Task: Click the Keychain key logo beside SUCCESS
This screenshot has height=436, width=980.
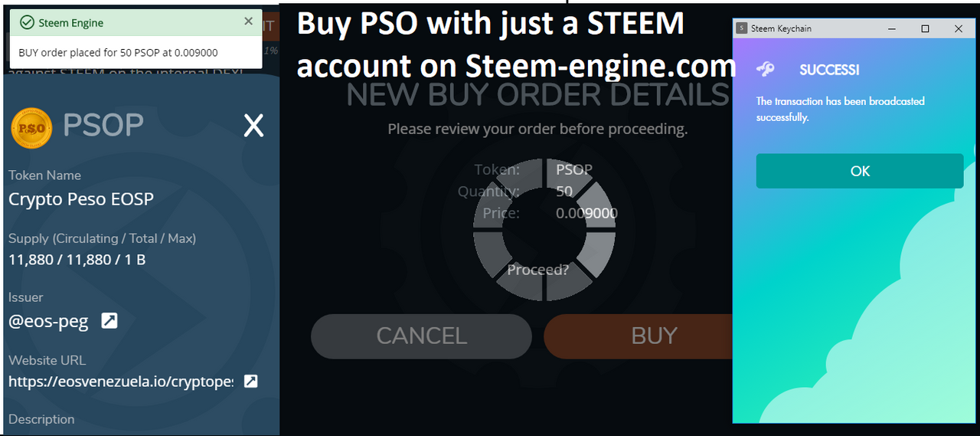Action: 765,70
